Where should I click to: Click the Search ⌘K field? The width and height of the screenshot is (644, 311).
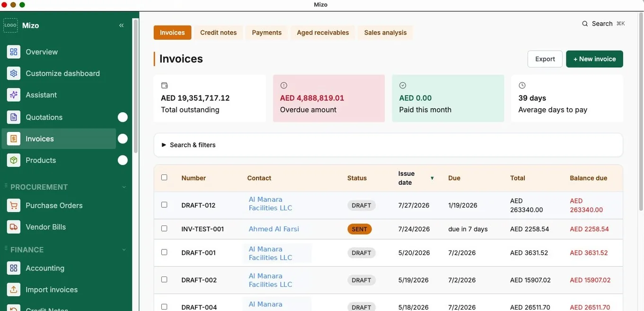pos(603,24)
